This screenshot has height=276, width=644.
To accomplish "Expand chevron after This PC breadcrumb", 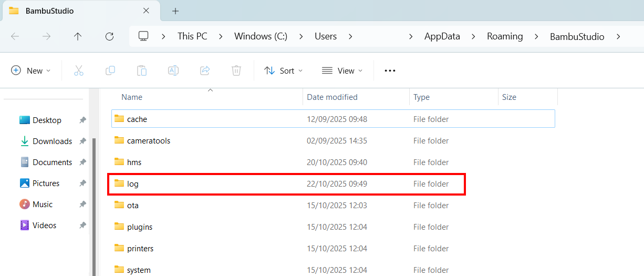I will pyautogui.click(x=221, y=36).
